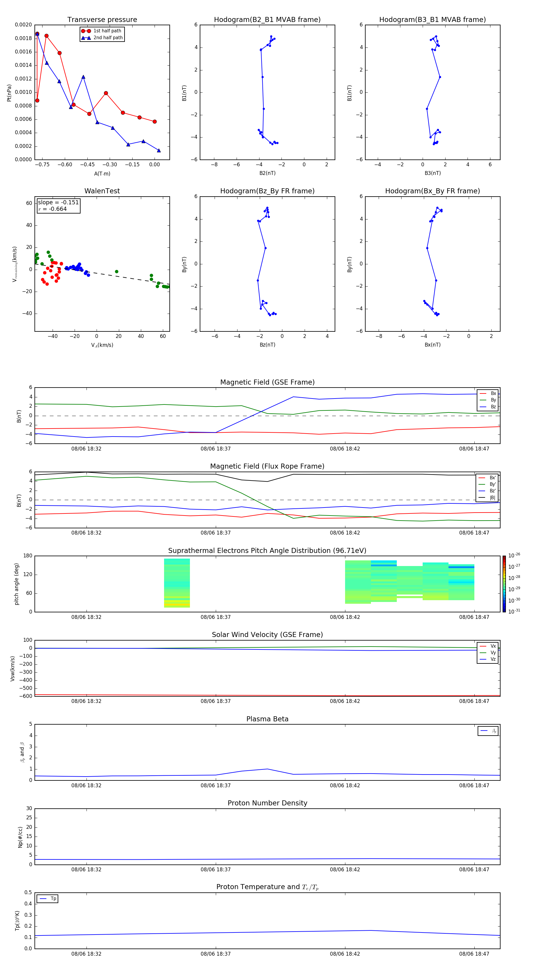
Task: Click the pitch angle data block before 18:37
Action: (x=177, y=583)
